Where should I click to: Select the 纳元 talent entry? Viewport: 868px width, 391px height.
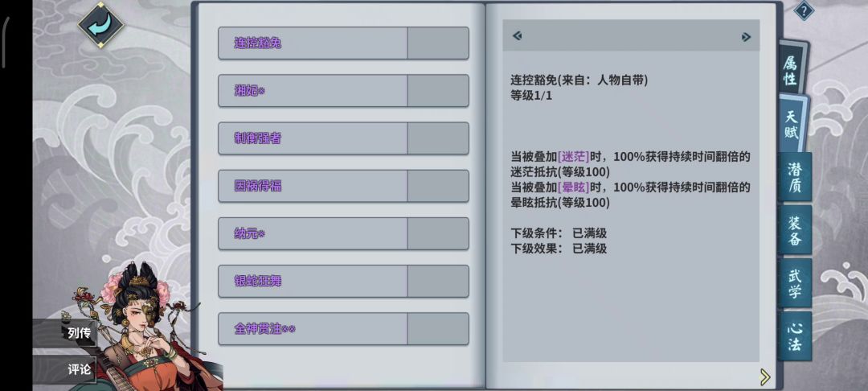point(343,233)
